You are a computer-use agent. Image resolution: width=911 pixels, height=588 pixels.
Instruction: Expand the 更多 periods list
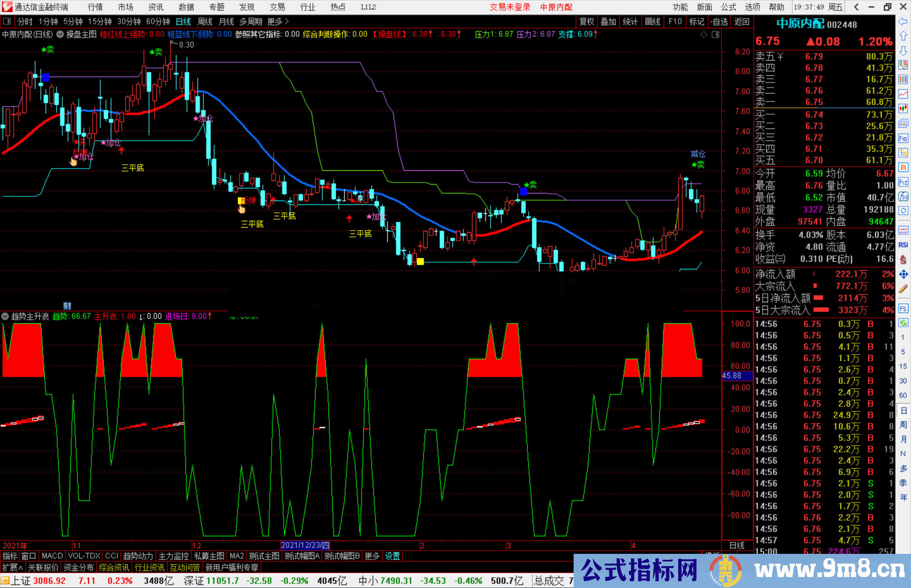pos(278,21)
